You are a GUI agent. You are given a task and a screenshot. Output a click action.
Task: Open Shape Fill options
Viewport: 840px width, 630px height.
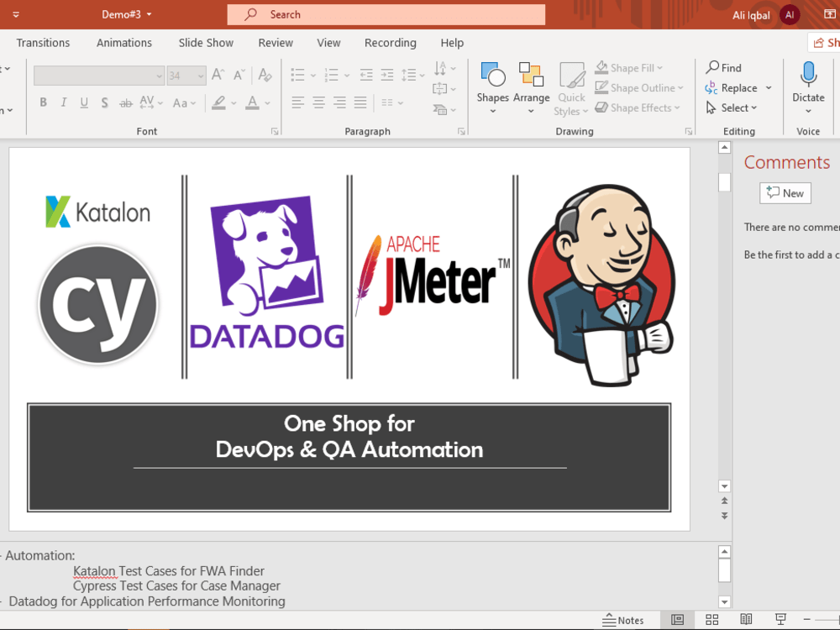tap(628, 67)
